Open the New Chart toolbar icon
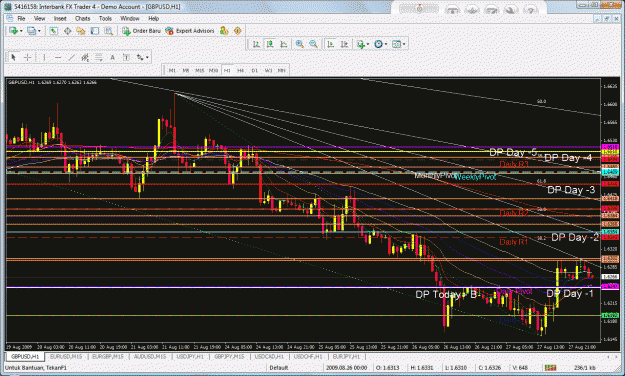 pyautogui.click(x=13, y=31)
